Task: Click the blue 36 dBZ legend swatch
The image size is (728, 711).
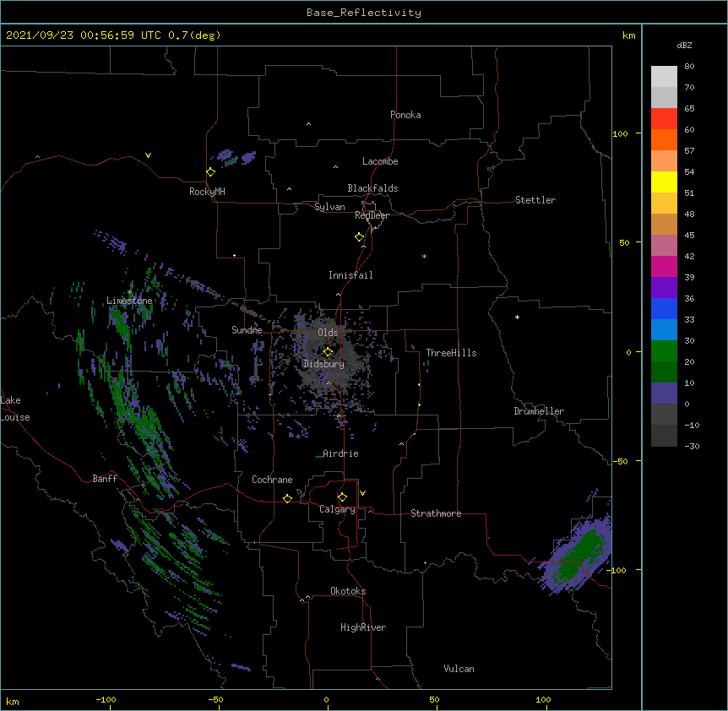Action: (664, 308)
